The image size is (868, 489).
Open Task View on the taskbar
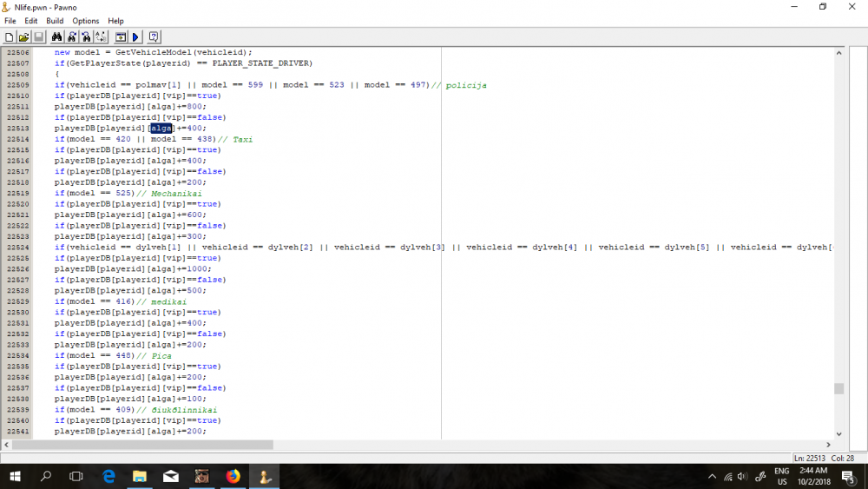point(76,476)
